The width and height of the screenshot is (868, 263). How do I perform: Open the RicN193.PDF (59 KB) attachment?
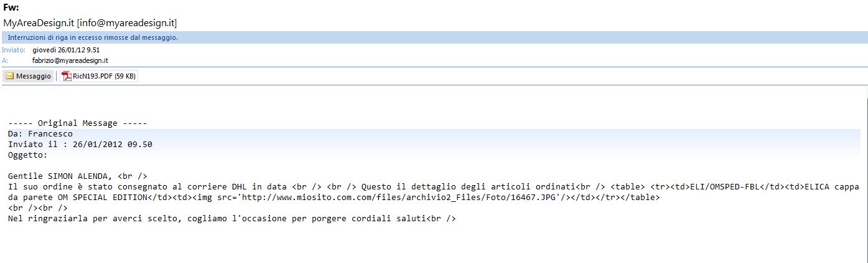(x=104, y=76)
